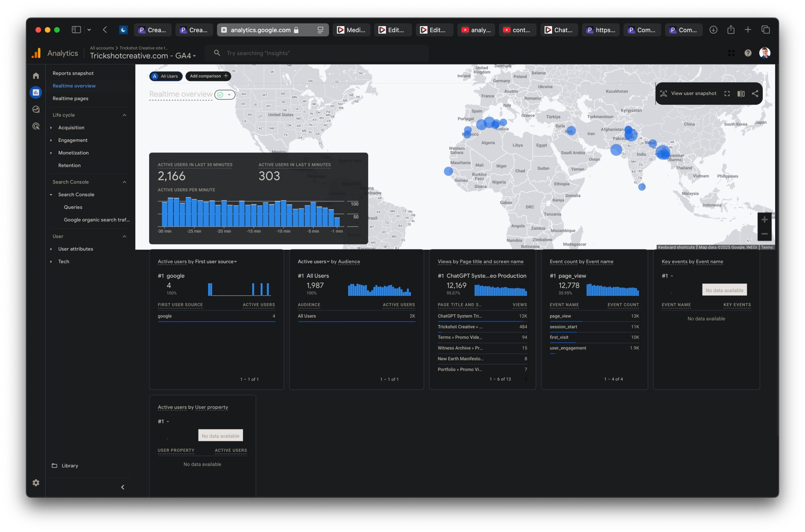Click the Google Analytics logo
Screen dimensions: 805x532
click(x=36, y=53)
